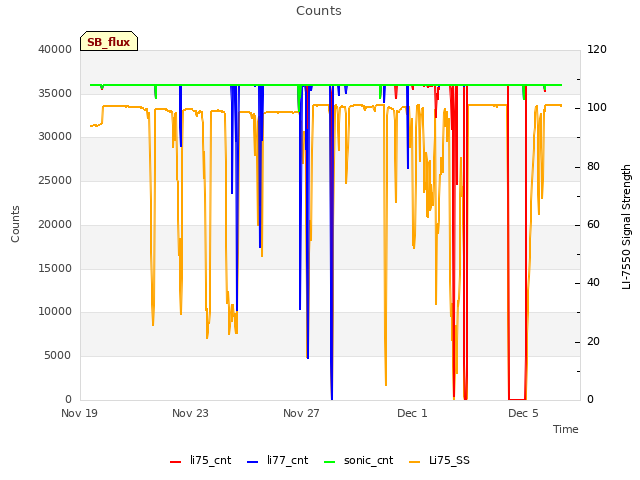
Task: Toggle the Li75_SS legend entry
Action: click(x=439, y=460)
